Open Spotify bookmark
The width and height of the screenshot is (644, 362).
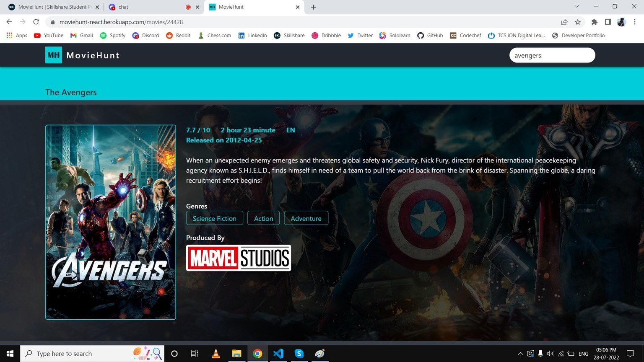[113, 36]
